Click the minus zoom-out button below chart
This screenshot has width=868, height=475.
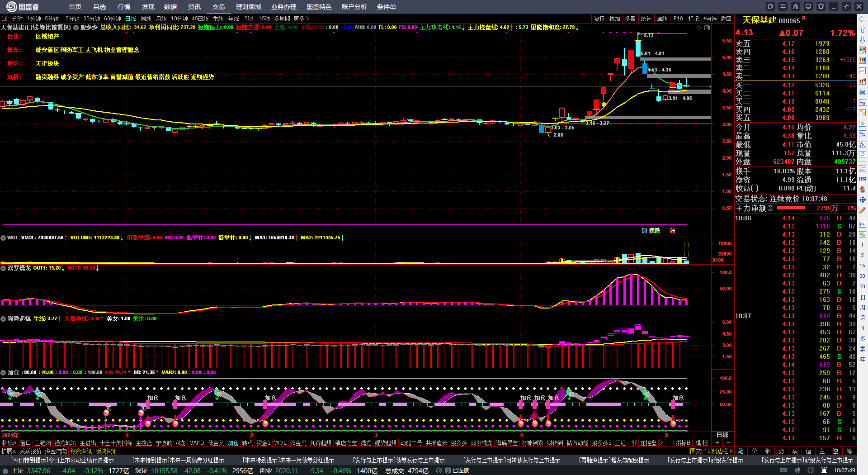(x=728, y=443)
